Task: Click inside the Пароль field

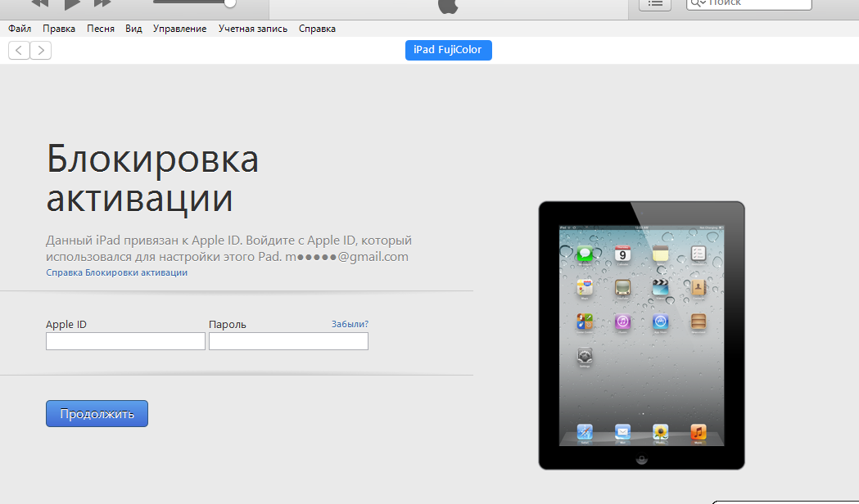Action: [287, 340]
